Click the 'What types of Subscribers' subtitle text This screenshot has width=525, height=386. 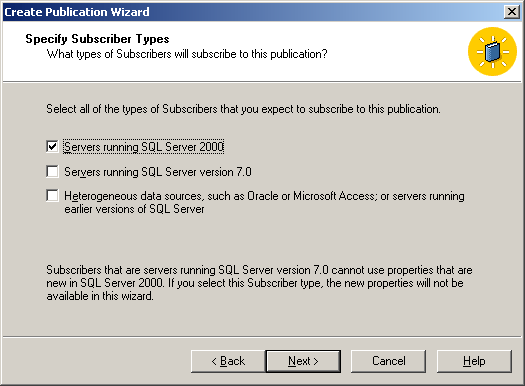coord(187,54)
